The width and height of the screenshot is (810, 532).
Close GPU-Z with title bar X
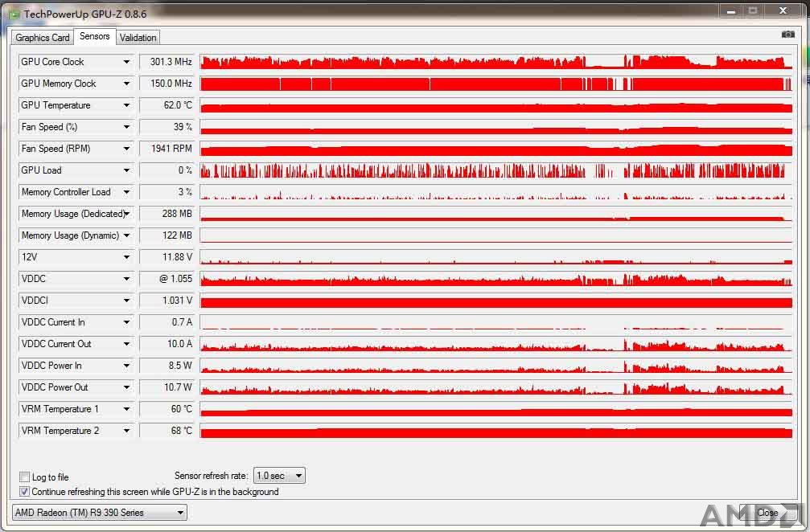pyautogui.click(x=783, y=10)
